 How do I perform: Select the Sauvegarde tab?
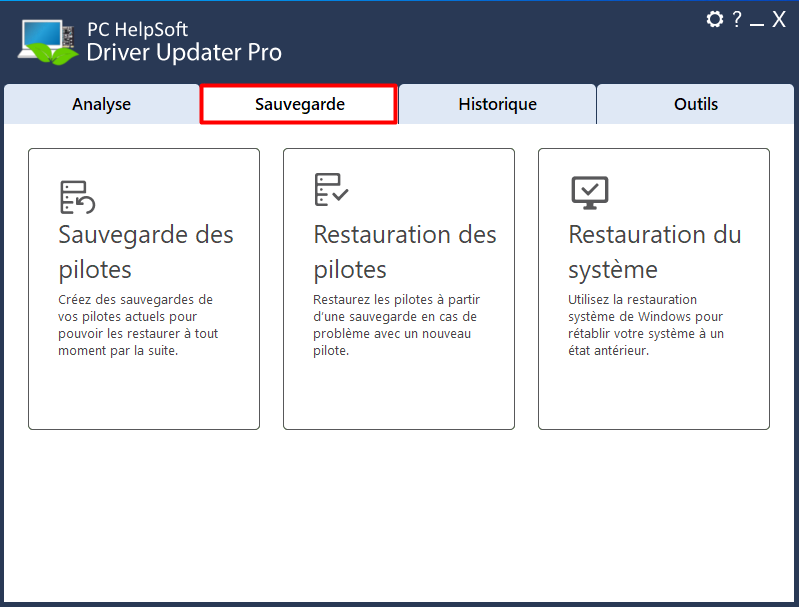(299, 104)
